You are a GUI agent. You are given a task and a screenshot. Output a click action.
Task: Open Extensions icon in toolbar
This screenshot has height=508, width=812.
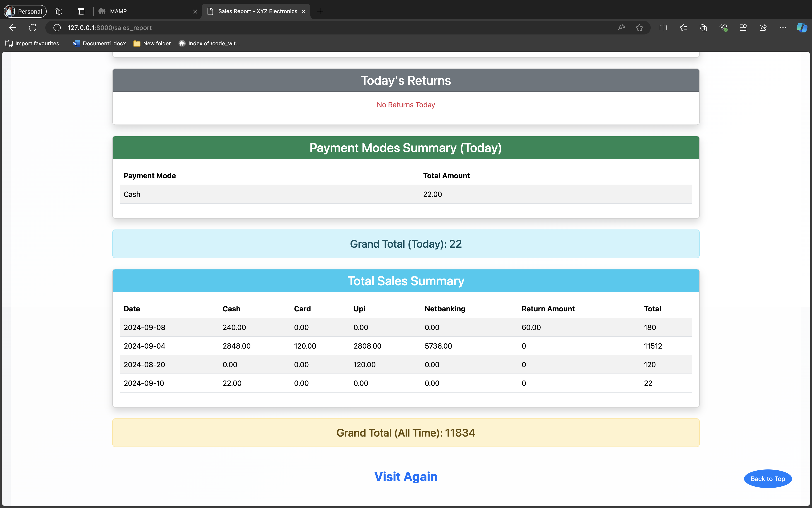(743, 27)
